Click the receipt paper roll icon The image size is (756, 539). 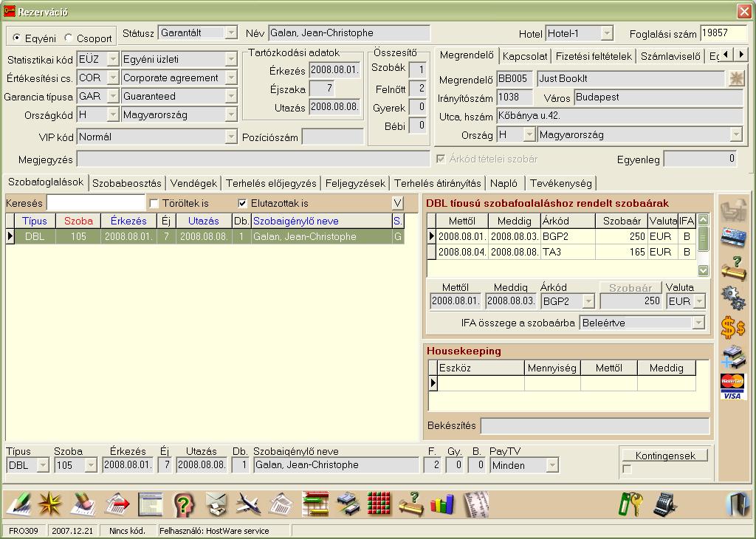click(476, 505)
